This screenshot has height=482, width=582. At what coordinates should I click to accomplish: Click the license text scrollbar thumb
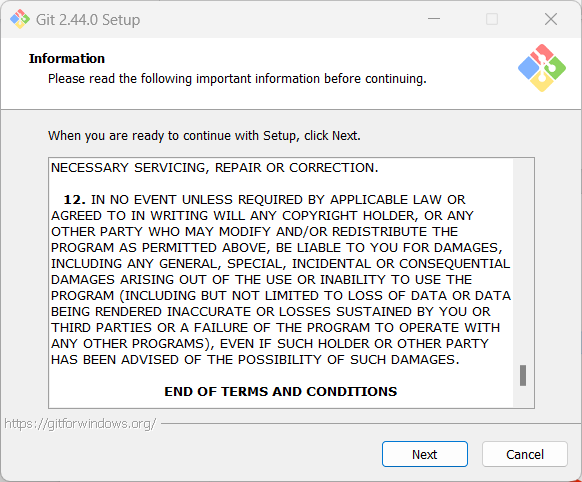click(523, 376)
